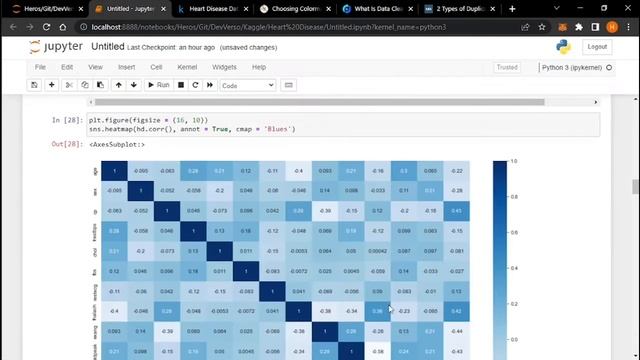Paste cells below icon
The image size is (640, 360).
100,85
